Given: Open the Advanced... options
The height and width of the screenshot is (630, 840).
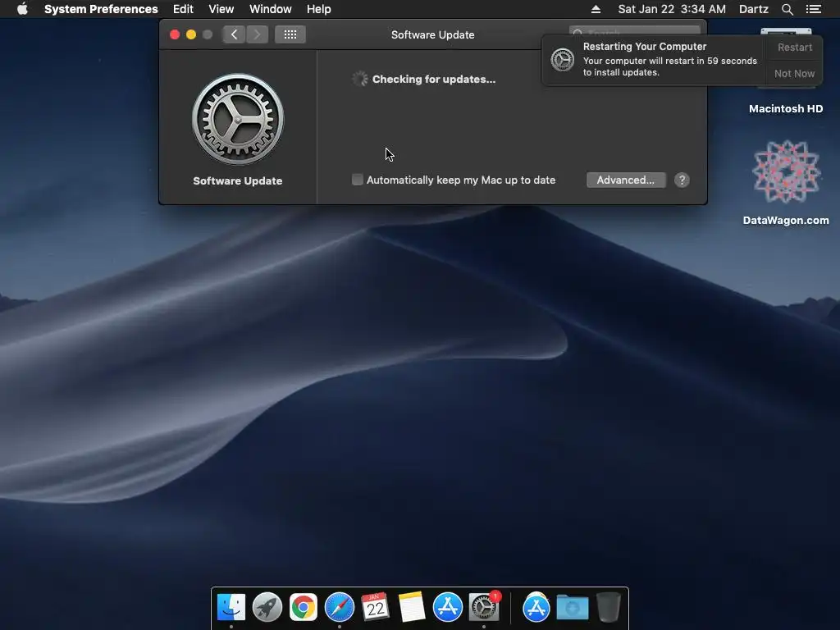Looking at the screenshot, I should tap(626, 180).
